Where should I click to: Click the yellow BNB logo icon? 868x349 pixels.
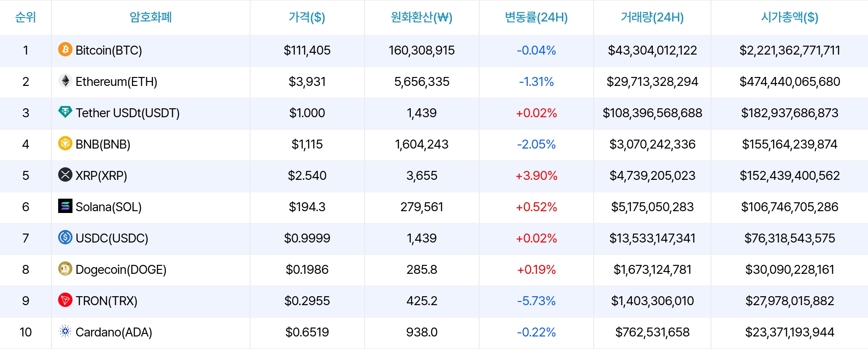click(65, 143)
